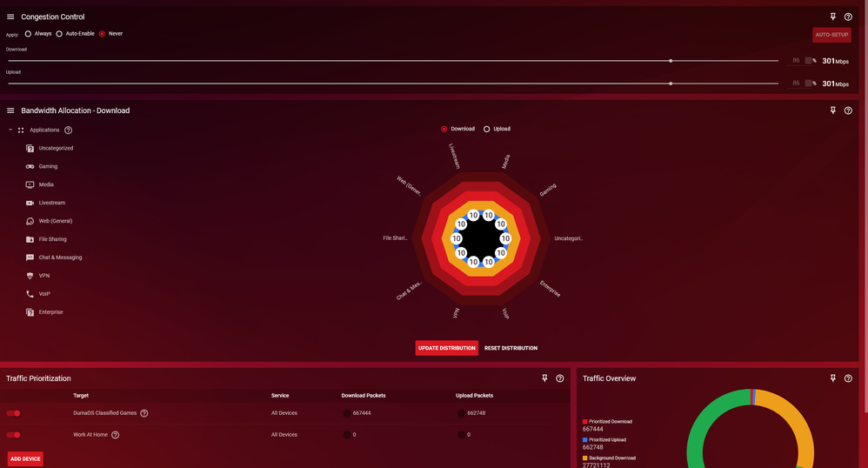
Task: Click the Upload congestion slider handle
Action: 671,84
